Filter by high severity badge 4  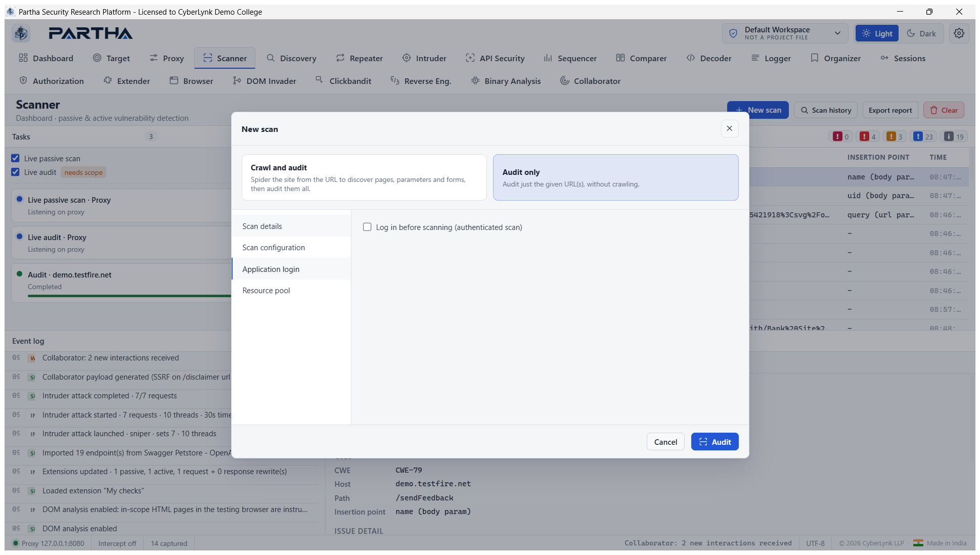[x=868, y=136]
